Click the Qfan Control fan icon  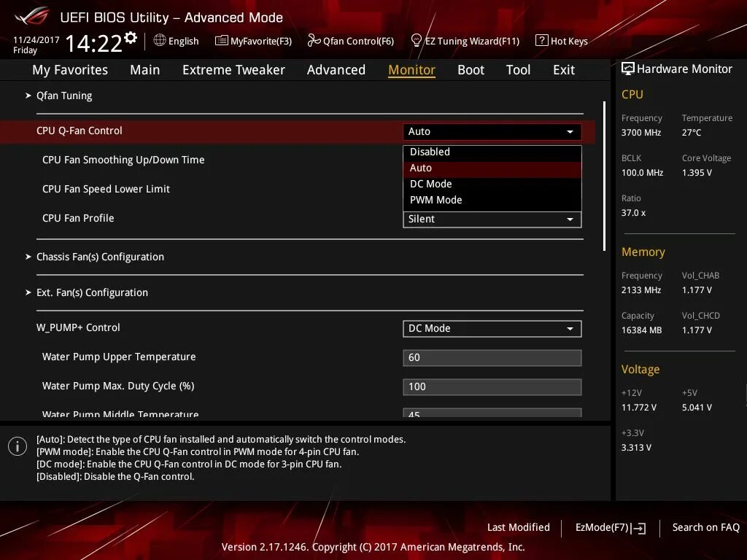314,41
